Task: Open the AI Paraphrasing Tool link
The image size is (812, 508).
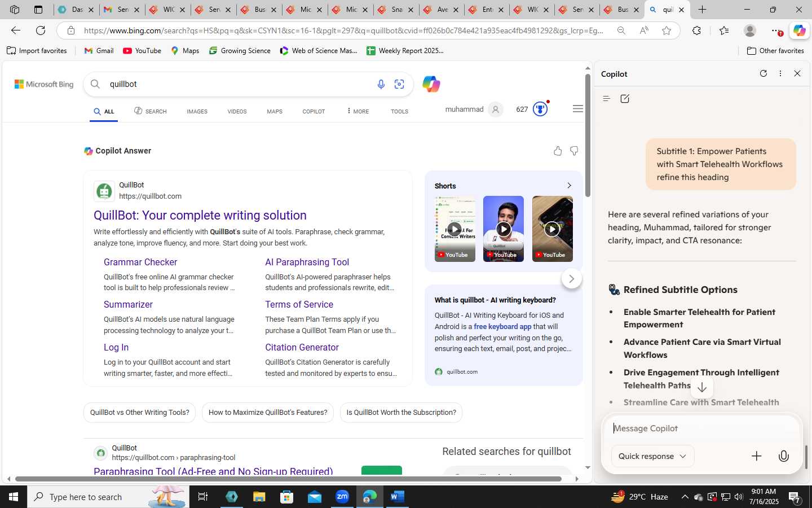Action: tap(307, 262)
